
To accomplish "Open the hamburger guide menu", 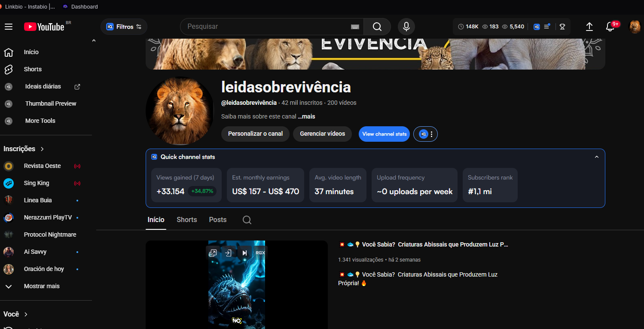I will 9,27.
